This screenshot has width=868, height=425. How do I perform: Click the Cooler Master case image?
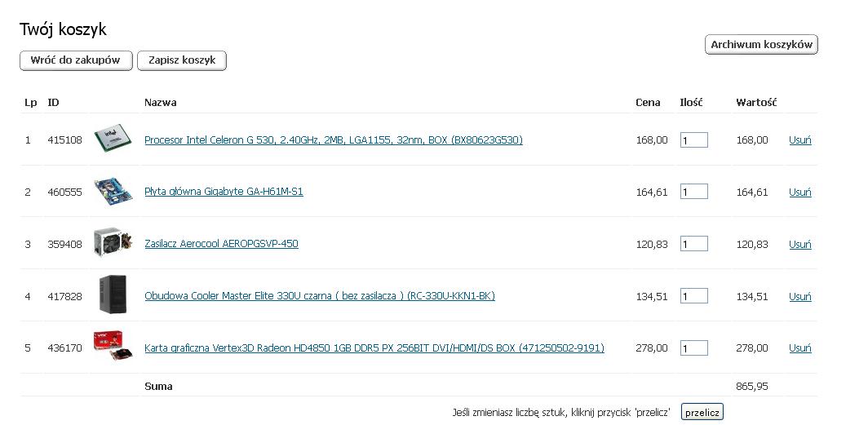[113, 295]
